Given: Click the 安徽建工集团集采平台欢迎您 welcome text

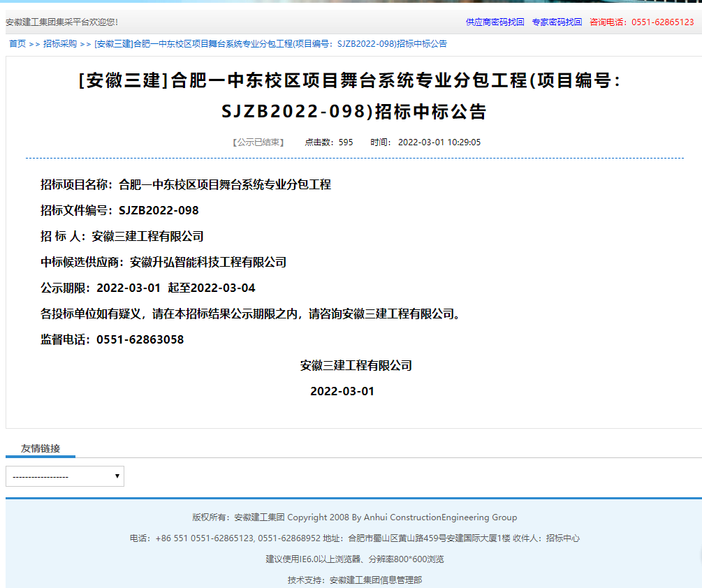Looking at the screenshot, I should (x=61, y=22).
